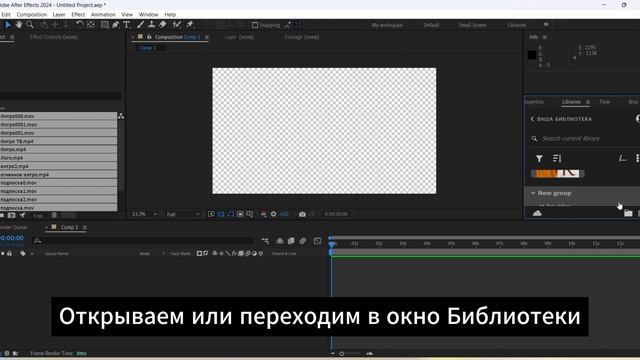
Task: Switch to My workspace layout
Action: (x=387, y=25)
